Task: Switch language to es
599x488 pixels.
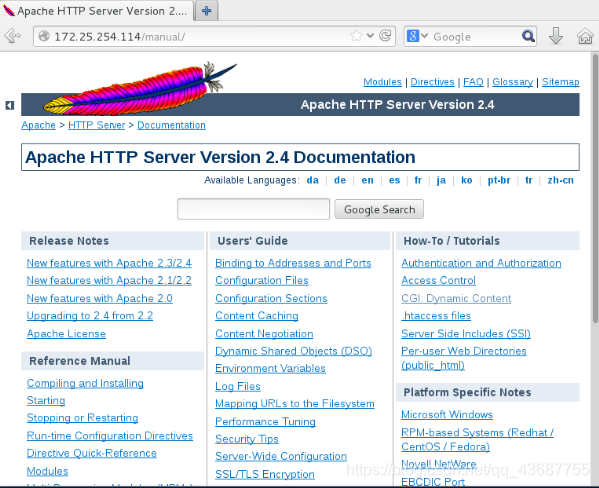Action: pyautogui.click(x=394, y=180)
